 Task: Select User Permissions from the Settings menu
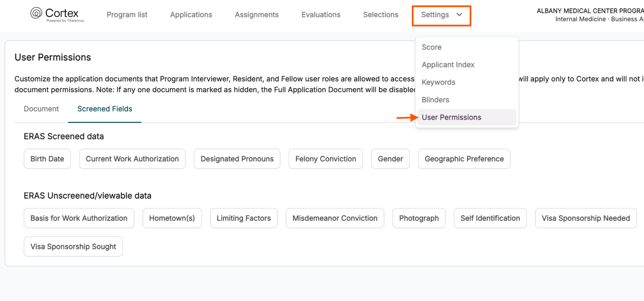[x=451, y=117]
